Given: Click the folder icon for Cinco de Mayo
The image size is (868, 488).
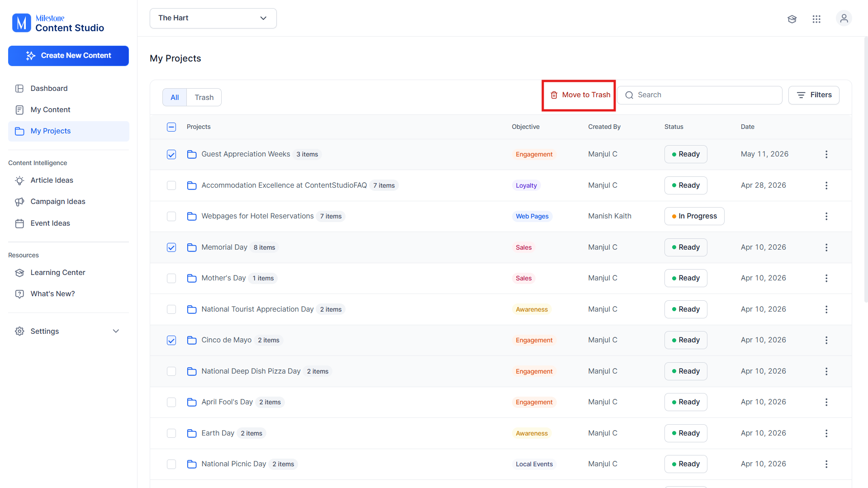Looking at the screenshot, I should point(192,340).
